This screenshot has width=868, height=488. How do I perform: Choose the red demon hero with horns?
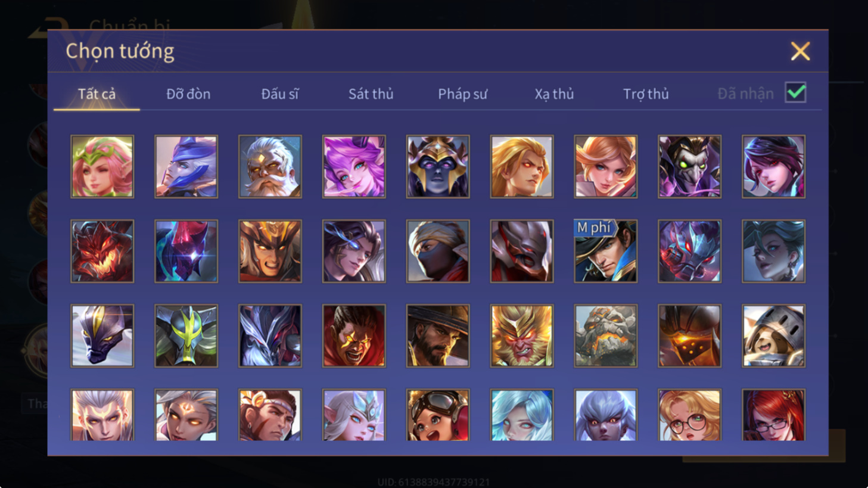102,251
